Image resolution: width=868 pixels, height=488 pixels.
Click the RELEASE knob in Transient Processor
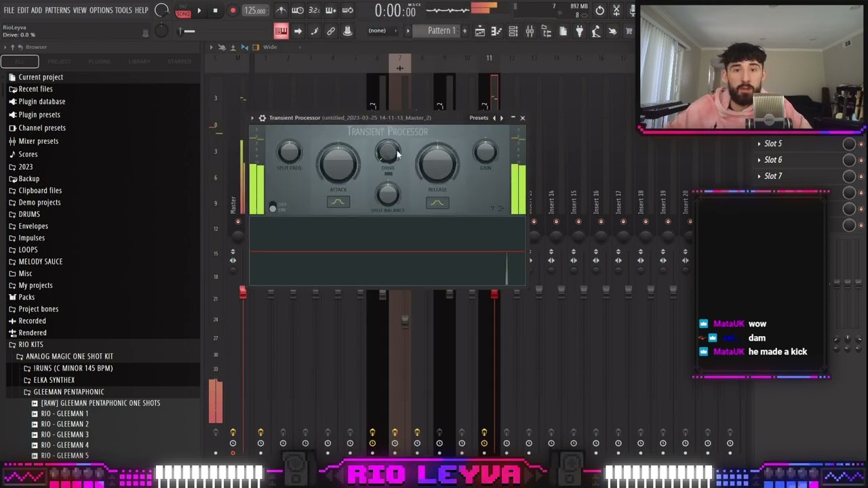(437, 163)
